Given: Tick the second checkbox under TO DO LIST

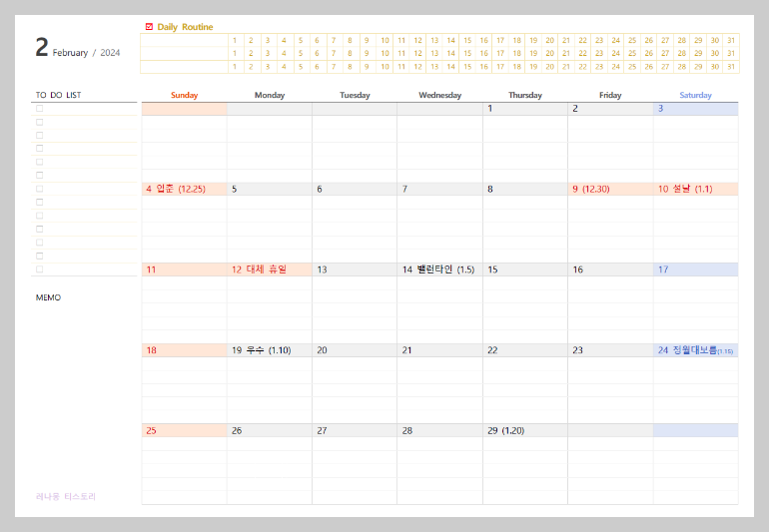Looking at the screenshot, I should click(x=40, y=122).
